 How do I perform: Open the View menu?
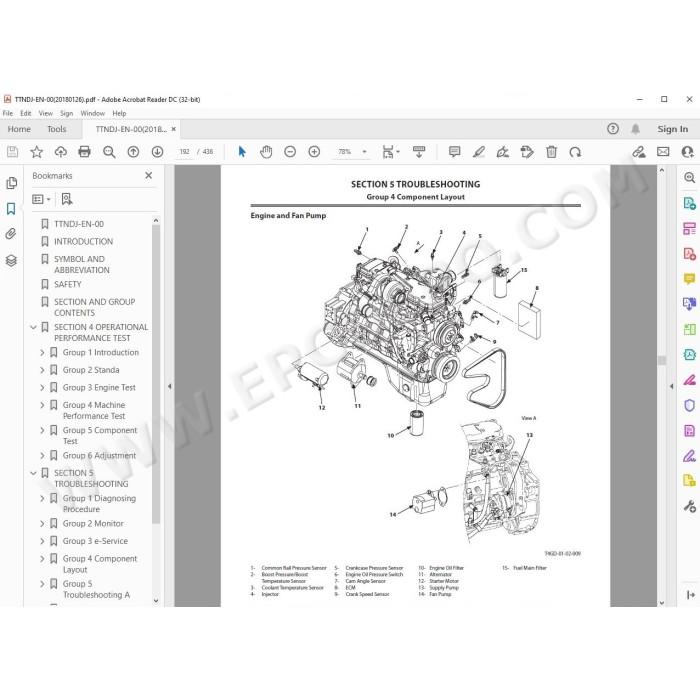tap(46, 113)
